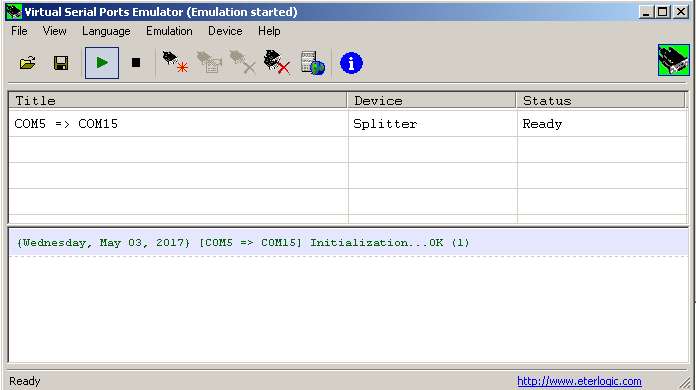
Task: Click the Ready text in the status bar
Action: pyautogui.click(x=25, y=381)
